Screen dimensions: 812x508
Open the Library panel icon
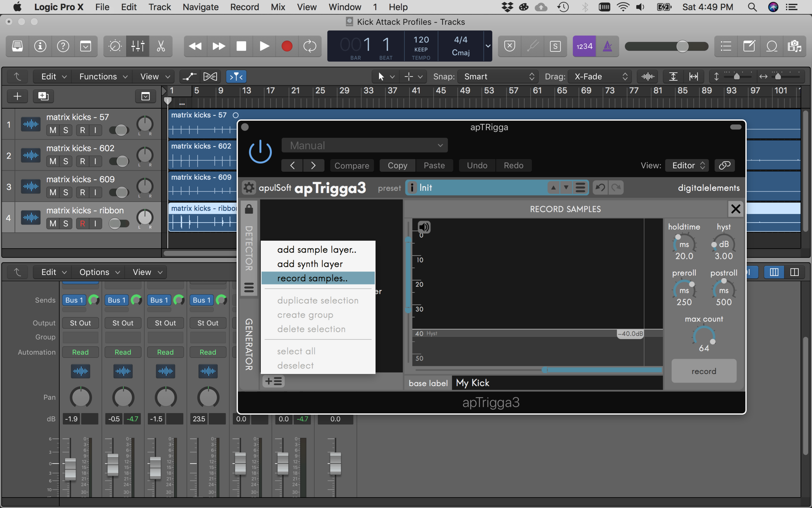pos(18,46)
